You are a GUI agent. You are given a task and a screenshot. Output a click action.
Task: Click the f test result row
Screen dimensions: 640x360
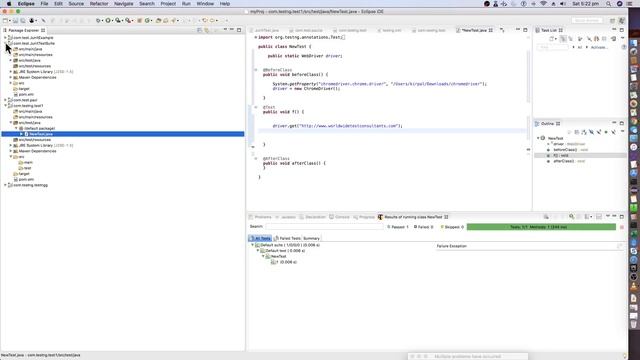(x=284, y=262)
